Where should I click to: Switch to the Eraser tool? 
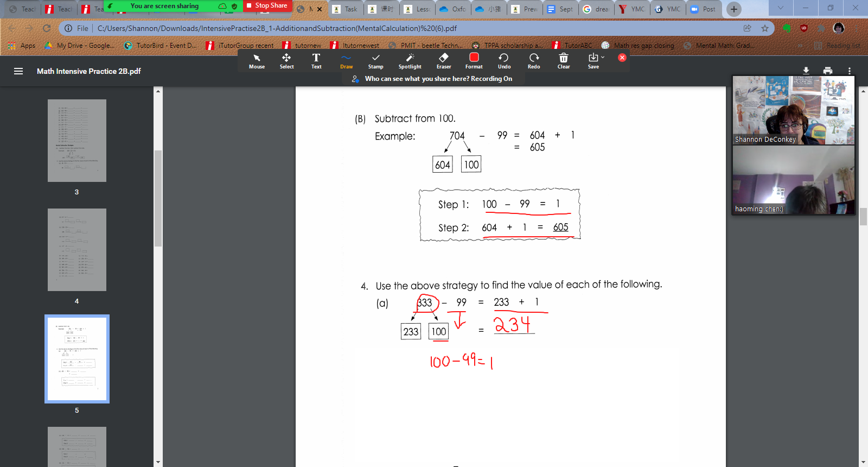tap(444, 61)
